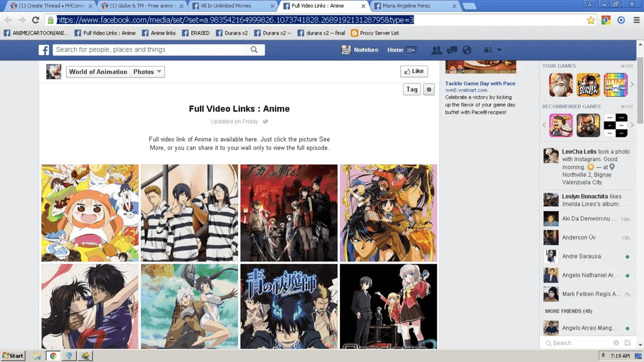Open the Ninja Saga game icon
Screen dimensions: 644x362
[588, 85]
